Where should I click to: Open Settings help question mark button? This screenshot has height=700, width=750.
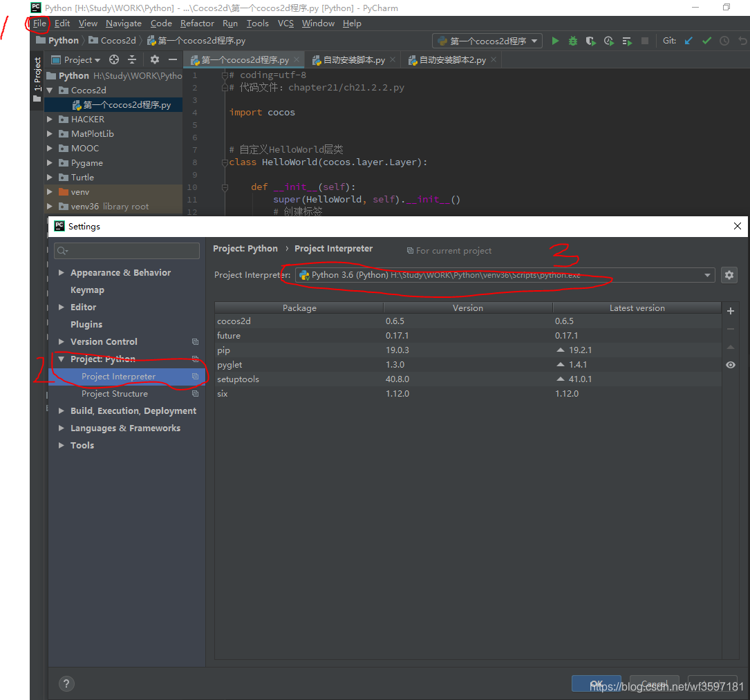click(66, 683)
